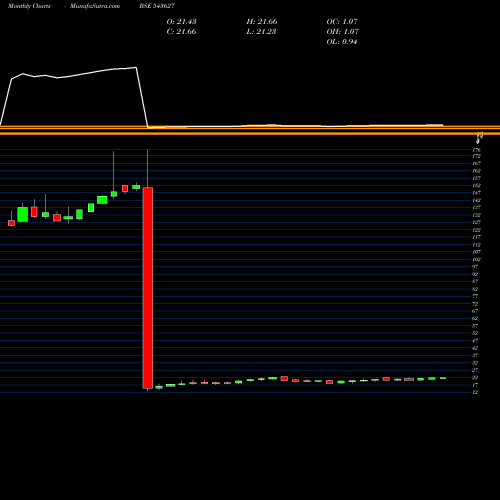Click the "Monthly Charts" title text
500x500 pixels.
click(29, 6)
